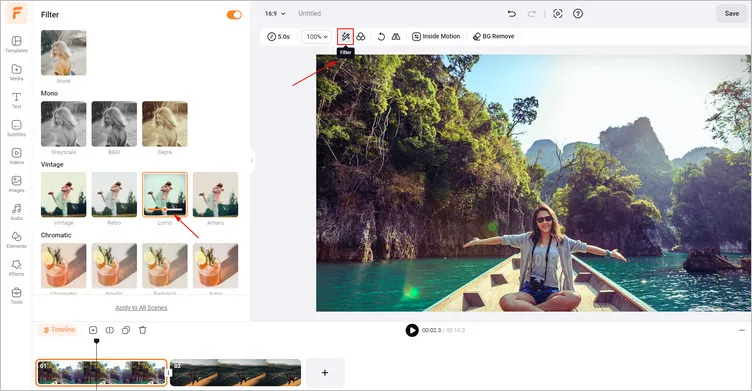Open the 100% zoom dropdown
Viewport: 752px width, 391px height.
click(x=317, y=36)
